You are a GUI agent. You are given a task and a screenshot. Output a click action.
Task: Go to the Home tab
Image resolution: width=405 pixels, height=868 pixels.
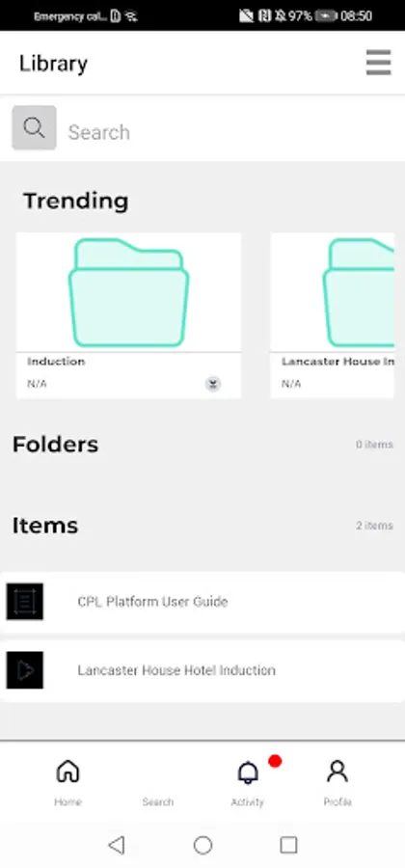[x=67, y=783]
